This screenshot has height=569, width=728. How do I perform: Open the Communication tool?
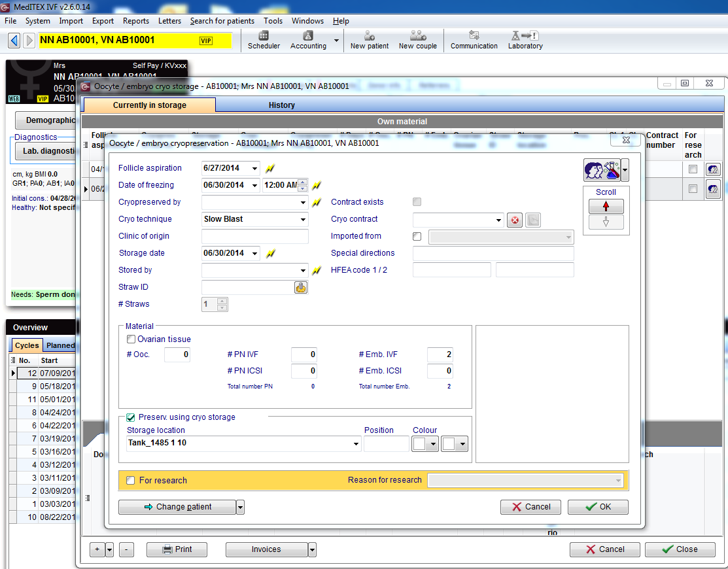(474, 40)
